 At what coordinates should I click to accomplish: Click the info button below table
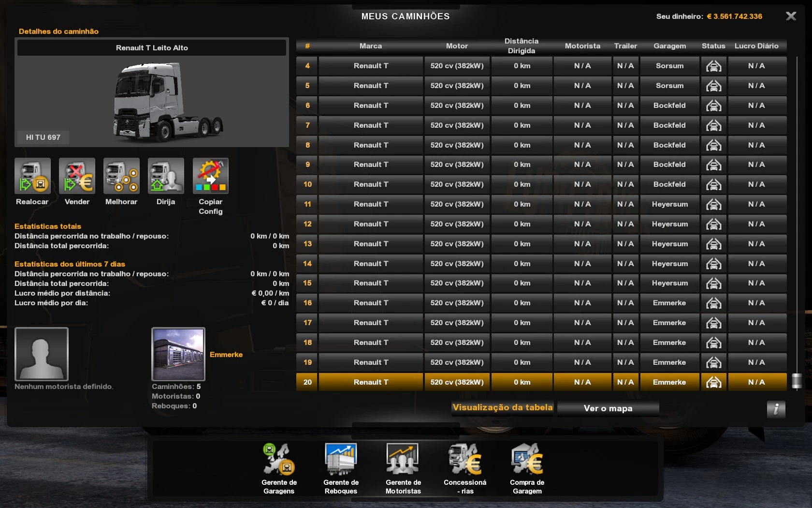pyautogui.click(x=776, y=409)
